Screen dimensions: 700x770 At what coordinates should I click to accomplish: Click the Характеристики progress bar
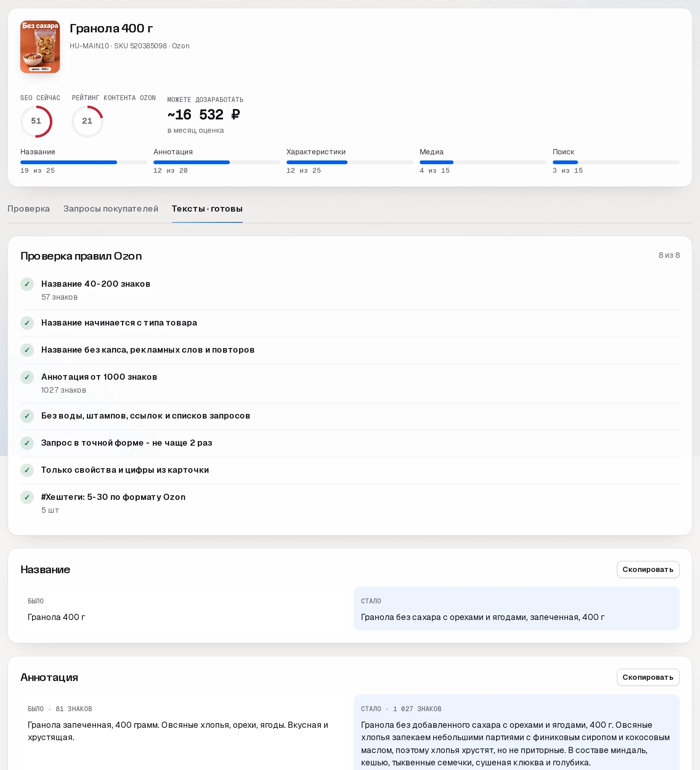[350, 162]
